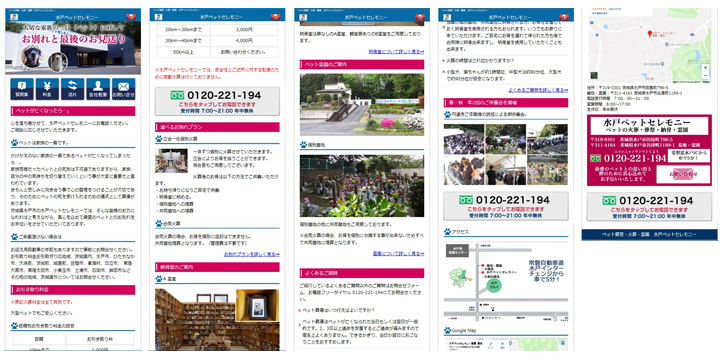Click the ペット霊園のご案内 heading bar

pos(362,64)
